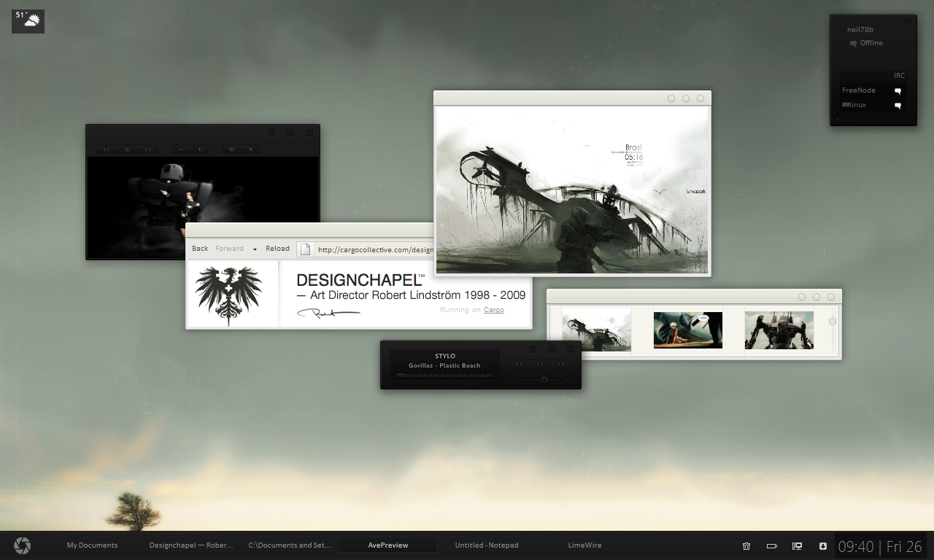
Task: Switch to AvePreview taskbar item
Action: (388, 545)
